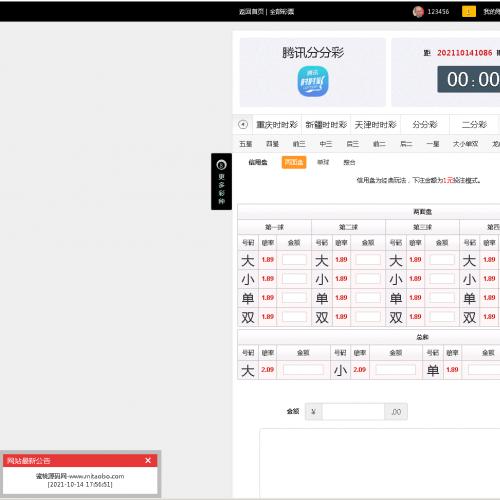
Task: Click first ball 大 amount input
Action: [x=294, y=260]
